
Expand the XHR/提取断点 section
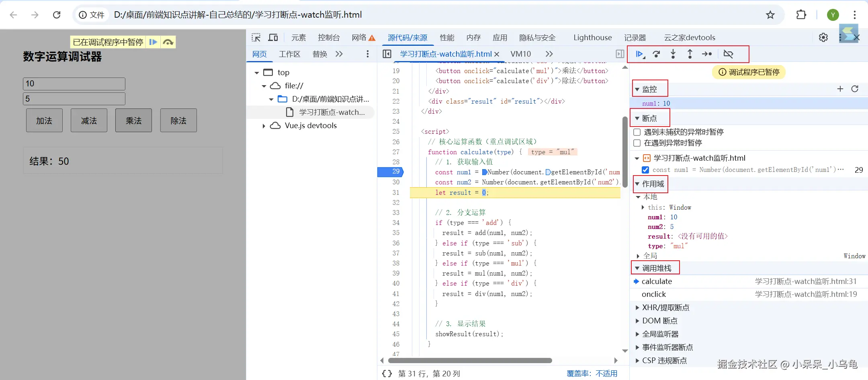point(637,308)
